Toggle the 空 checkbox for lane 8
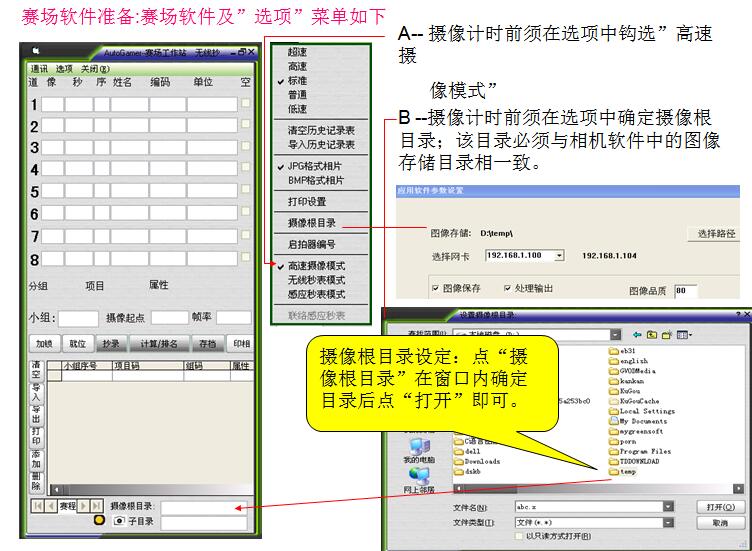This screenshot has height=551, width=752. [246, 257]
